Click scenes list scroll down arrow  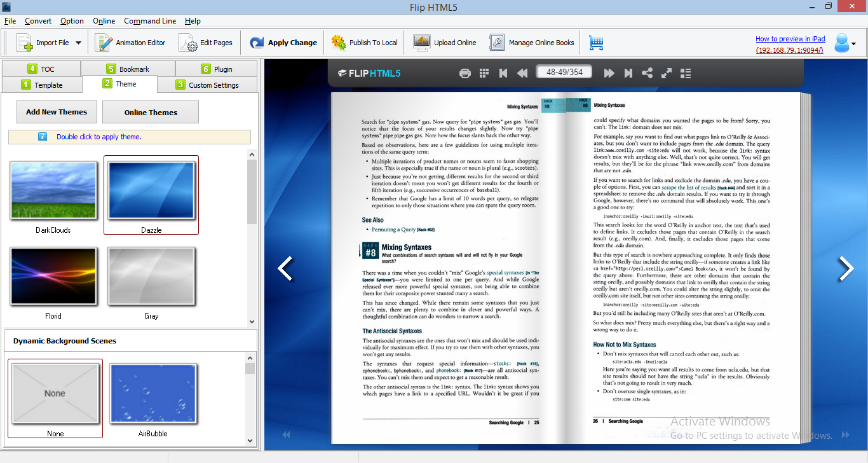[x=250, y=440]
